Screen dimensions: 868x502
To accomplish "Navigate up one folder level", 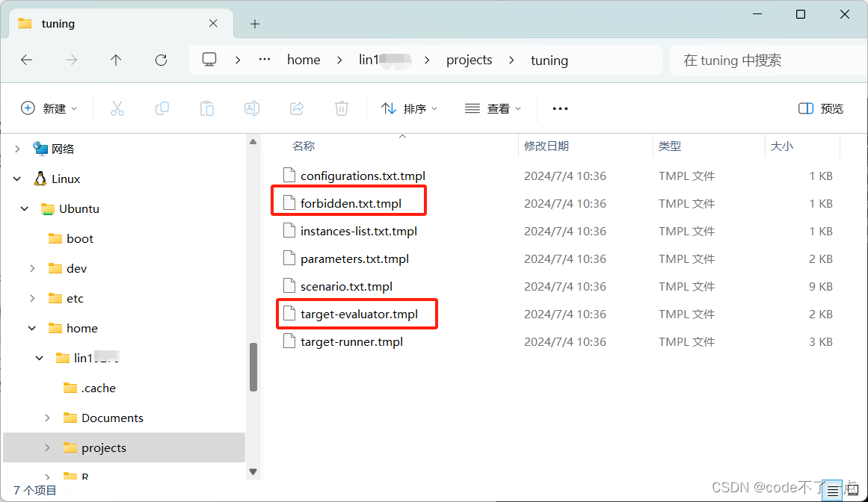I will coord(116,60).
